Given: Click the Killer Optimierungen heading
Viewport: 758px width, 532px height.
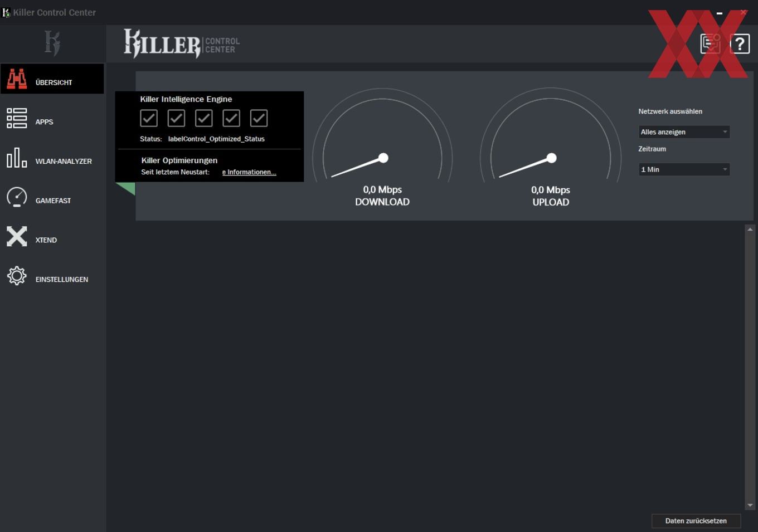Looking at the screenshot, I should click(179, 160).
